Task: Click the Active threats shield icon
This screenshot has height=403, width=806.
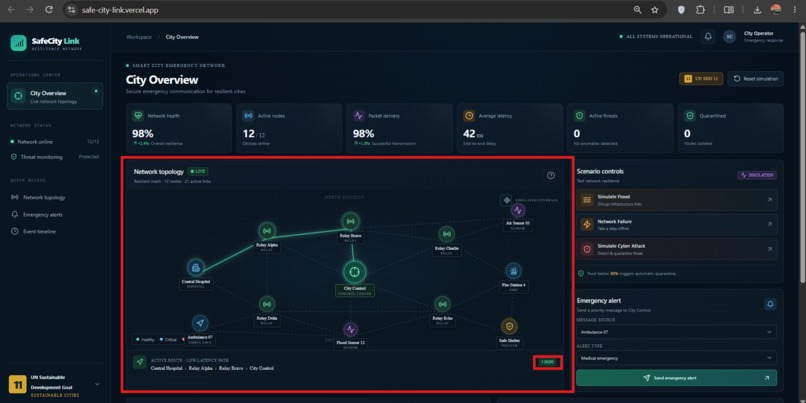Action: pos(579,116)
